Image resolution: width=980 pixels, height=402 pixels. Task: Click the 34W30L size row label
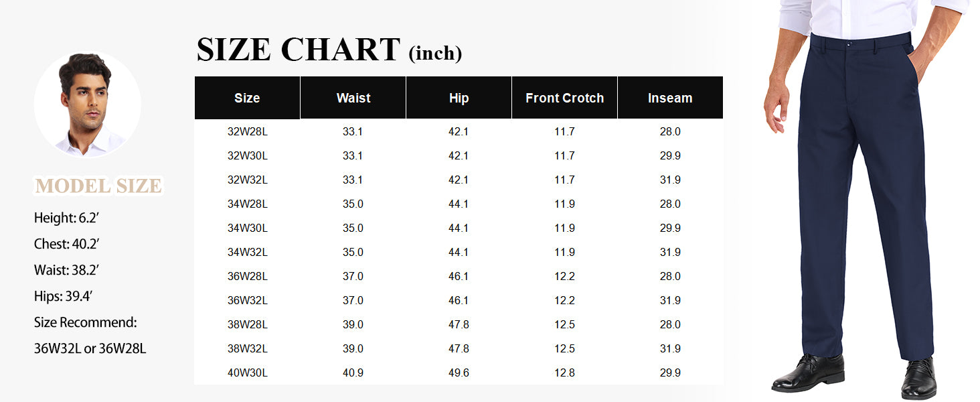[247, 228]
